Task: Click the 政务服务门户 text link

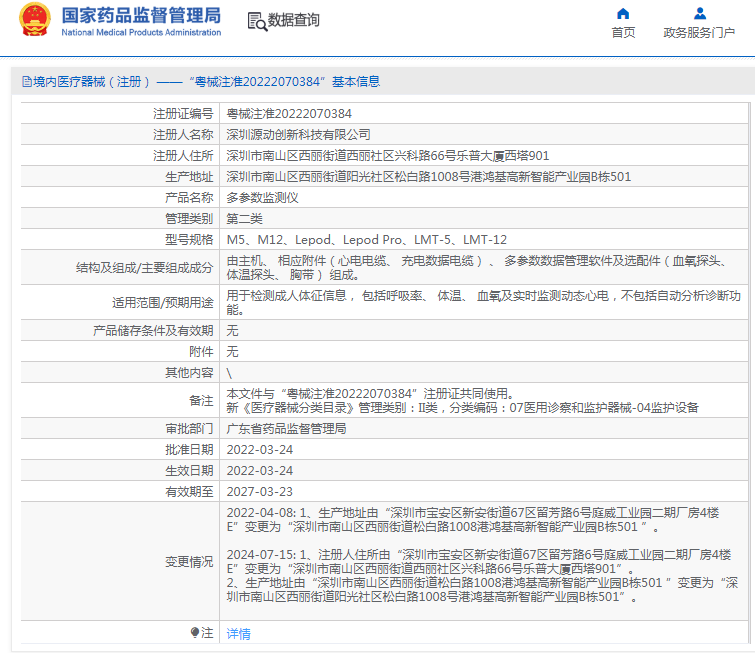Action: [x=699, y=33]
